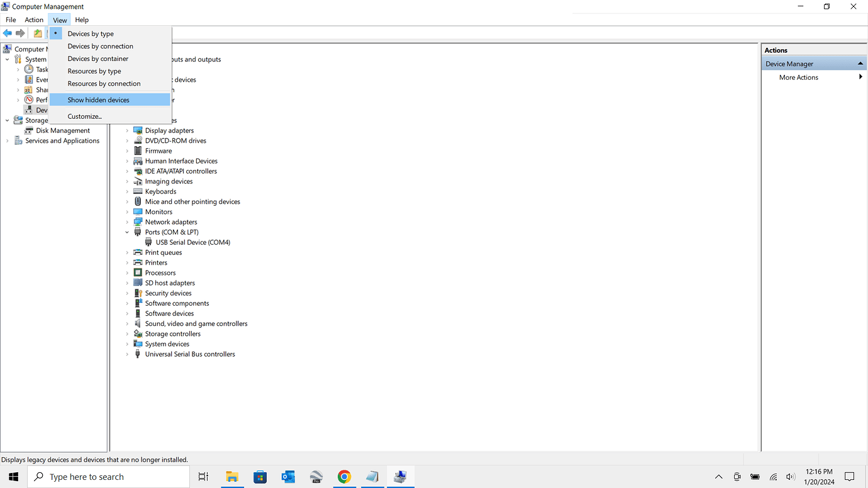This screenshot has width=868, height=488.
Task: Select the Universal Serial Bus controllers icon
Action: pyautogui.click(x=138, y=354)
